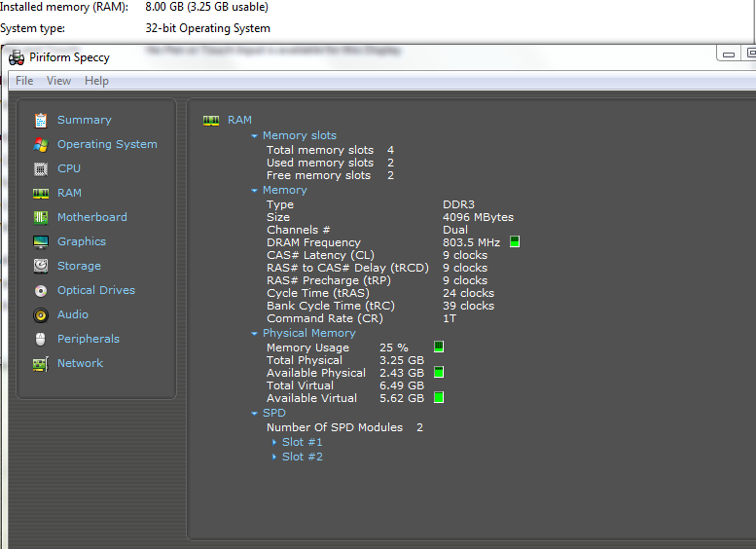Click the Audio speaker icon
The height and width of the screenshot is (549, 756).
40,314
